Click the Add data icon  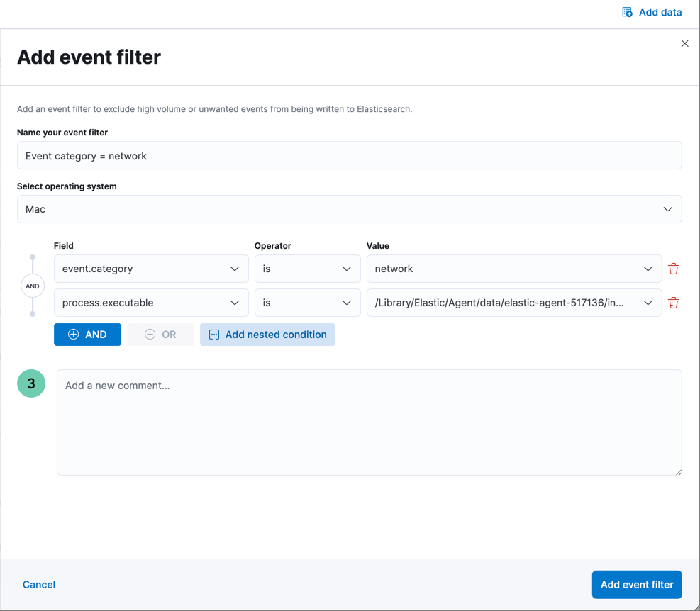626,12
